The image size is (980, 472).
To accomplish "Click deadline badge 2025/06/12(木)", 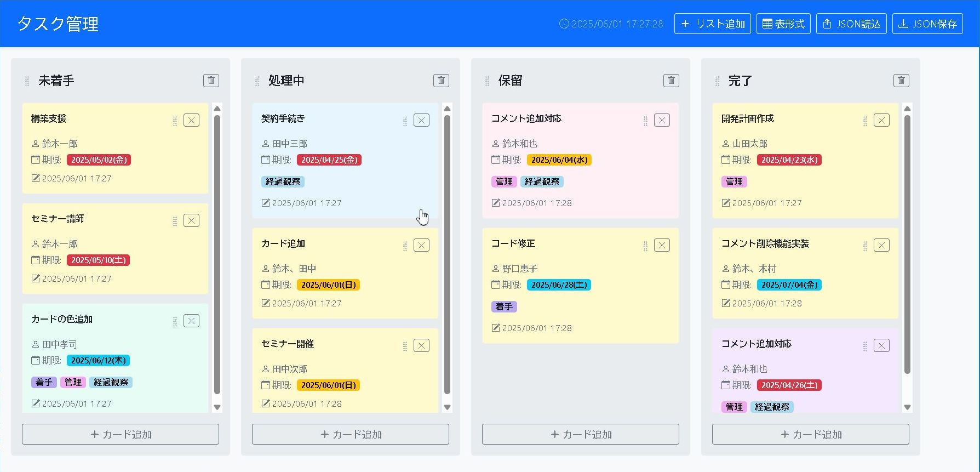I will pyautogui.click(x=98, y=361).
